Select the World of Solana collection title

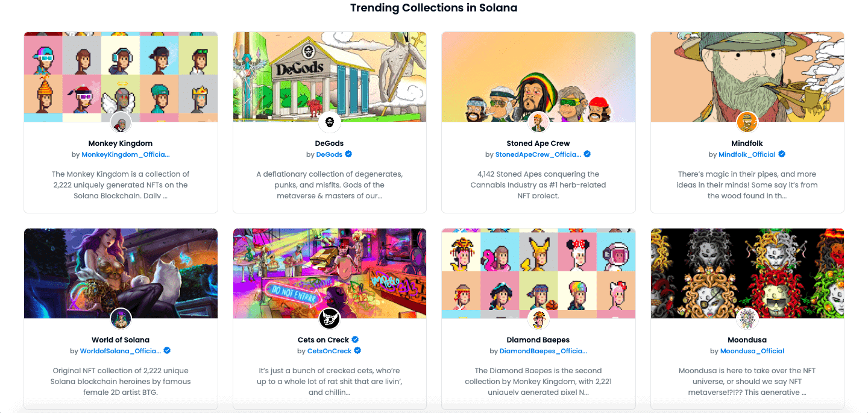121,339
